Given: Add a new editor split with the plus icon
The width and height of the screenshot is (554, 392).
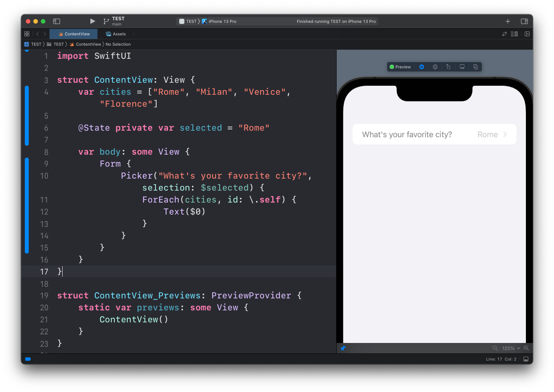Looking at the screenshot, I should (x=527, y=34).
